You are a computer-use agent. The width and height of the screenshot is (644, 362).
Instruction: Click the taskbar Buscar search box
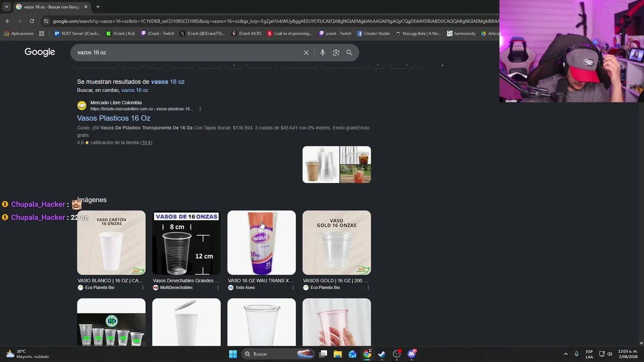pos(278,354)
